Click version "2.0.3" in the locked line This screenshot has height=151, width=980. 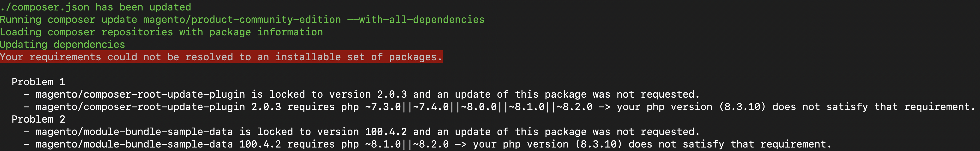(391, 94)
